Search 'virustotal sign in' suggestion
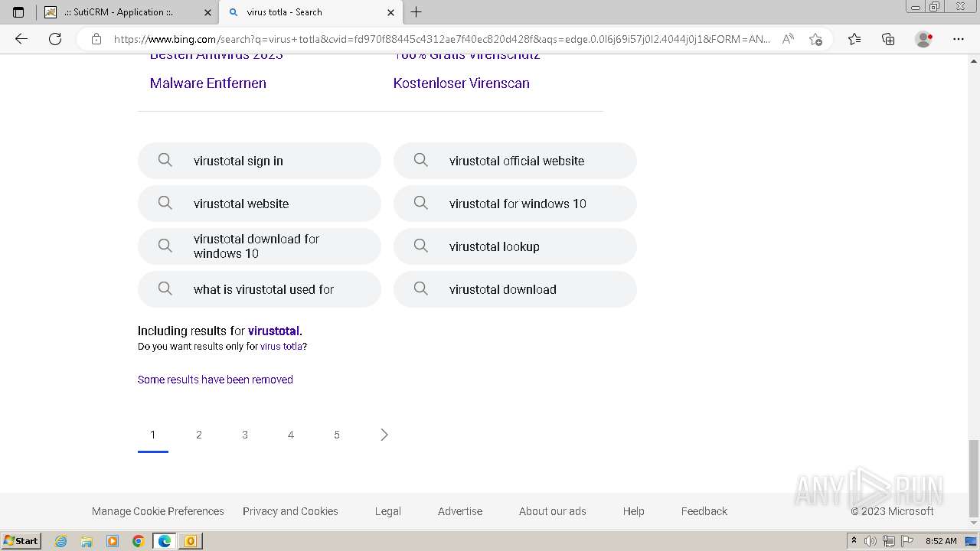 260,161
